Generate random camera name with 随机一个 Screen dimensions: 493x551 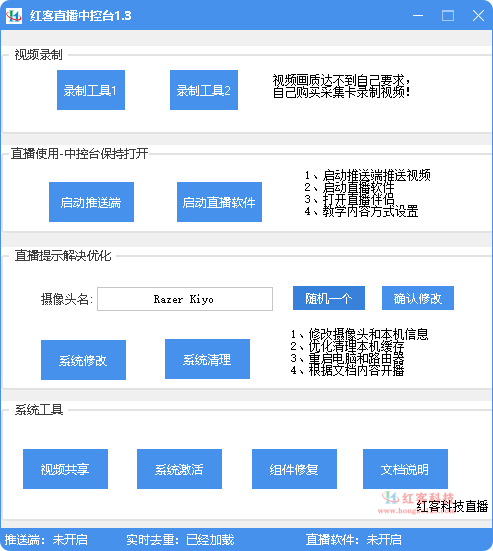click(x=329, y=298)
